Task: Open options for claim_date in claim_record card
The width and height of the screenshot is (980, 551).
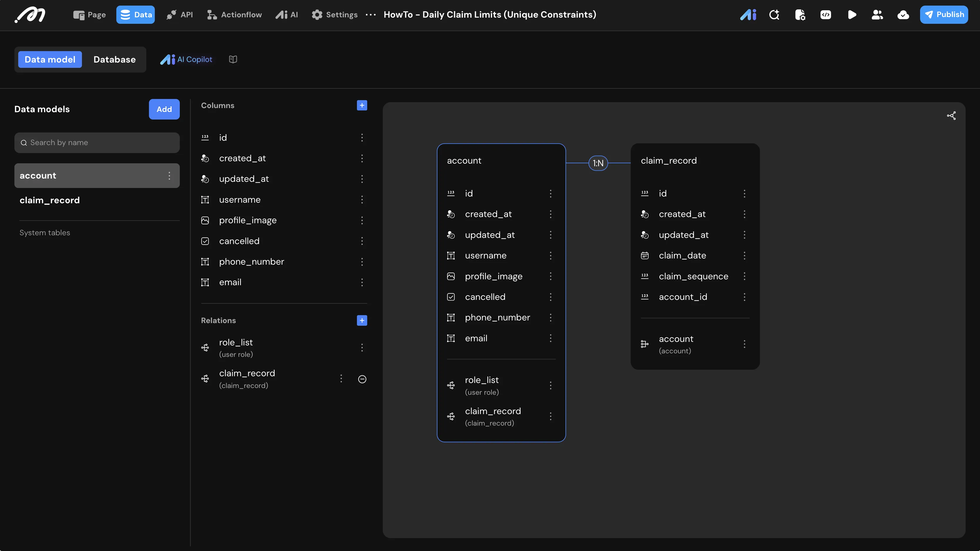Action: coord(744,256)
